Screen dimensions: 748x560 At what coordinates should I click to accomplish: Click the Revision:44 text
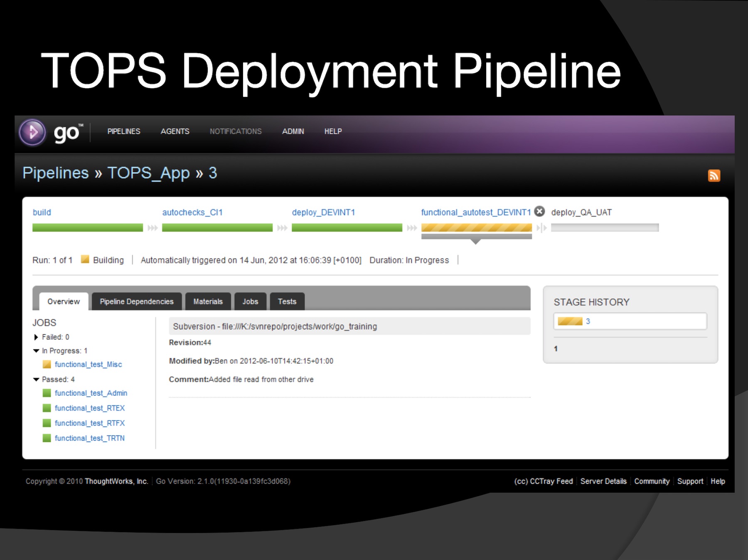[190, 343]
